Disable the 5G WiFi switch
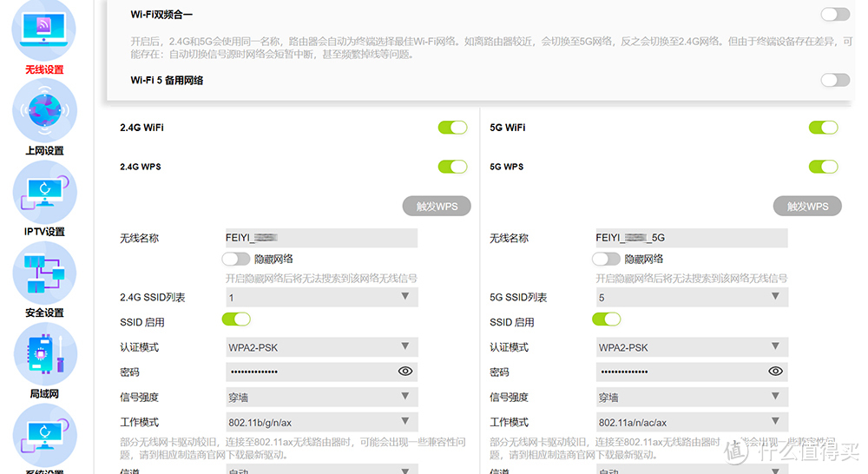This screenshot has width=868, height=474. (823, 128)
